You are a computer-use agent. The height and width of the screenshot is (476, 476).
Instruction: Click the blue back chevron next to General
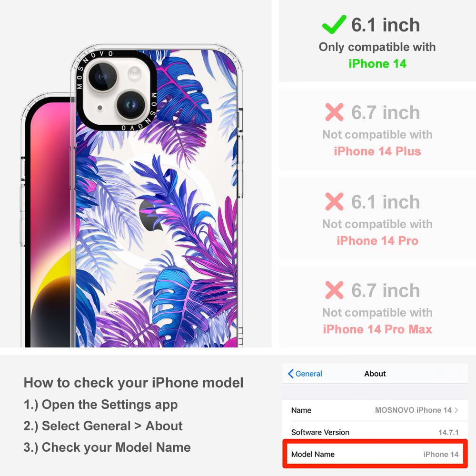[290, 374]
